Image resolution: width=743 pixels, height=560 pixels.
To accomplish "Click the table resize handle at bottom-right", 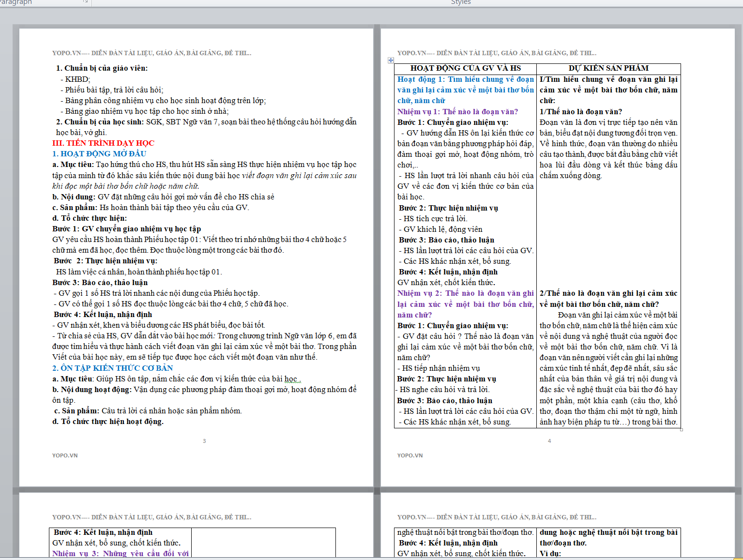I will 682,429.
